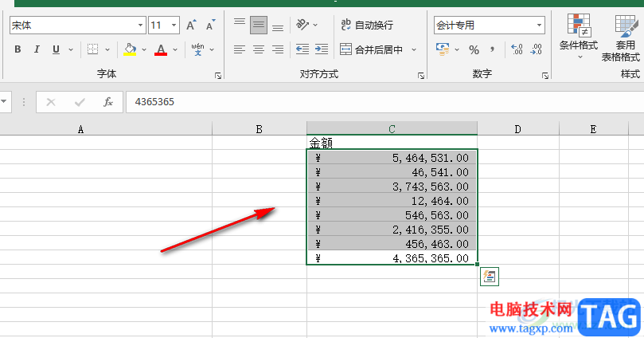
Task: Select column E header
Action: (594, 129)
